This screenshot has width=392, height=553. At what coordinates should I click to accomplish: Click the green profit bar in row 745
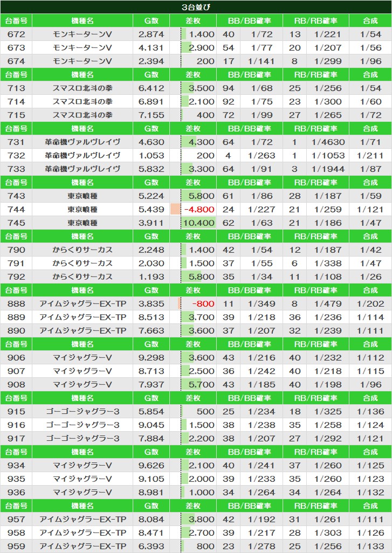198,223
